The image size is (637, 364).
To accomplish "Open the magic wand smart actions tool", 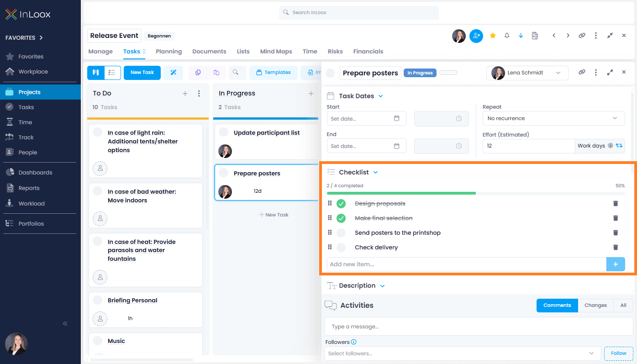I will (173, 73).
